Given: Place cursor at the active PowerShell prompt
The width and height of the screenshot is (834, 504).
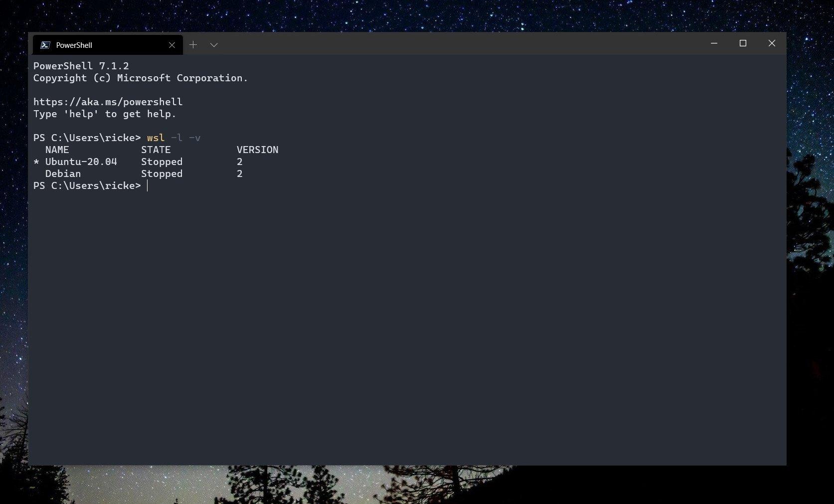Looking at the screenshot, I should coord(148,185).
